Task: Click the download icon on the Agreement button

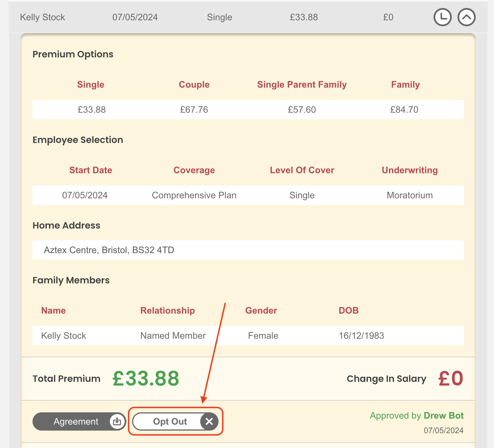Action: (117, 421)
